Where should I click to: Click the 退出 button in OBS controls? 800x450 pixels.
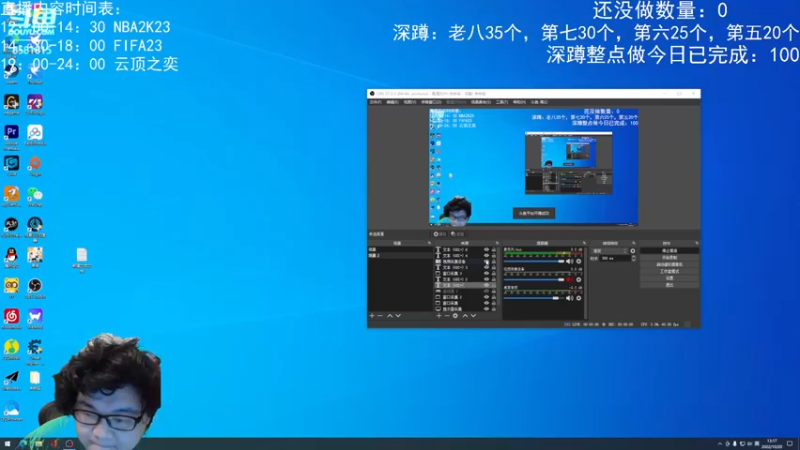[x=669, y=285]
